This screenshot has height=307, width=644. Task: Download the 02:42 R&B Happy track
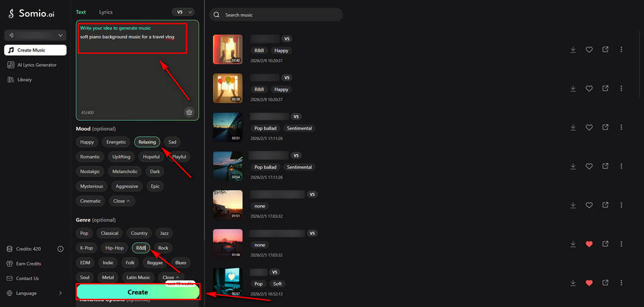click(x=573, y=49)
